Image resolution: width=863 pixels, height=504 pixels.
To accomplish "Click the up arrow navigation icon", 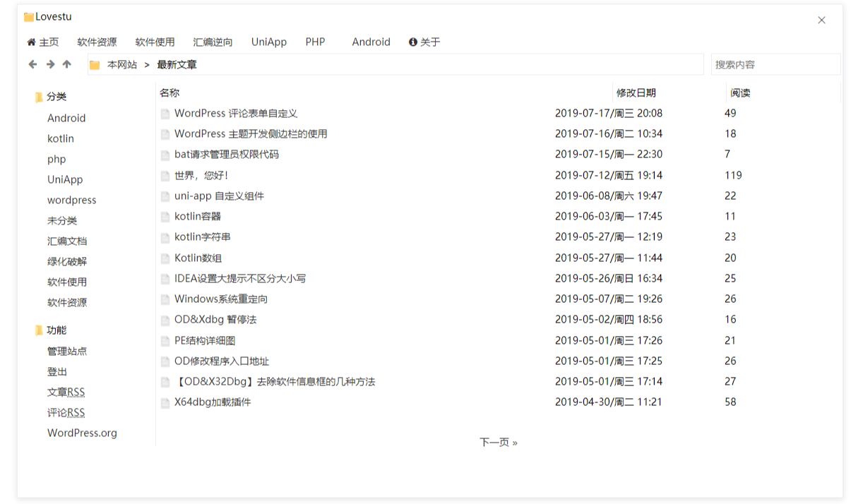I will point(66,64).
